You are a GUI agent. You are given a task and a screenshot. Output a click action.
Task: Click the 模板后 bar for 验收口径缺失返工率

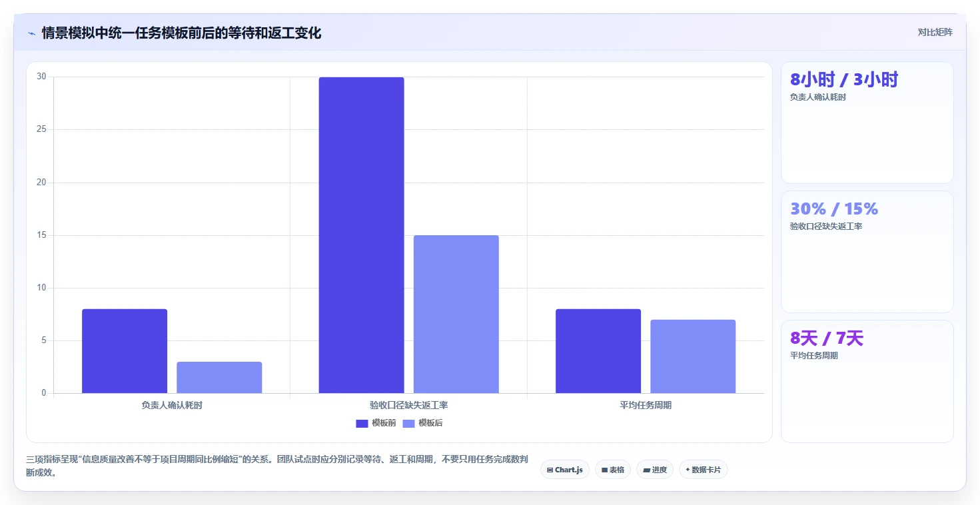pyautogui.click(x=456, y=314)
